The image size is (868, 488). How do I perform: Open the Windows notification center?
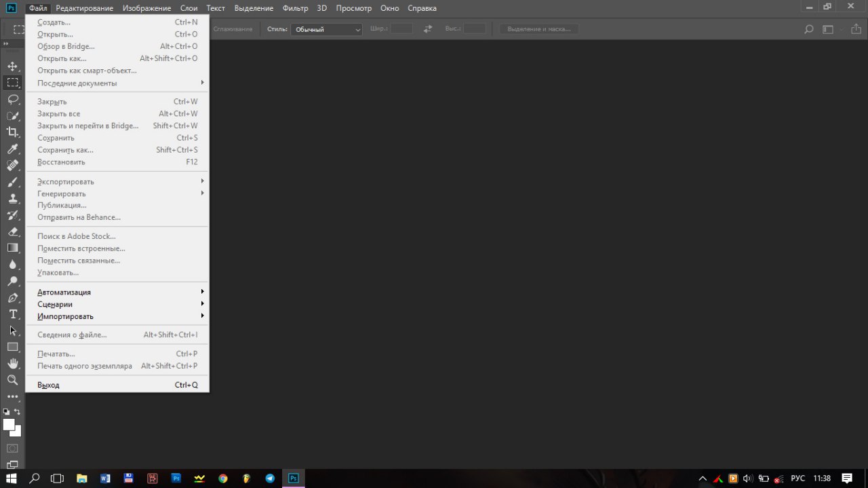847,478
